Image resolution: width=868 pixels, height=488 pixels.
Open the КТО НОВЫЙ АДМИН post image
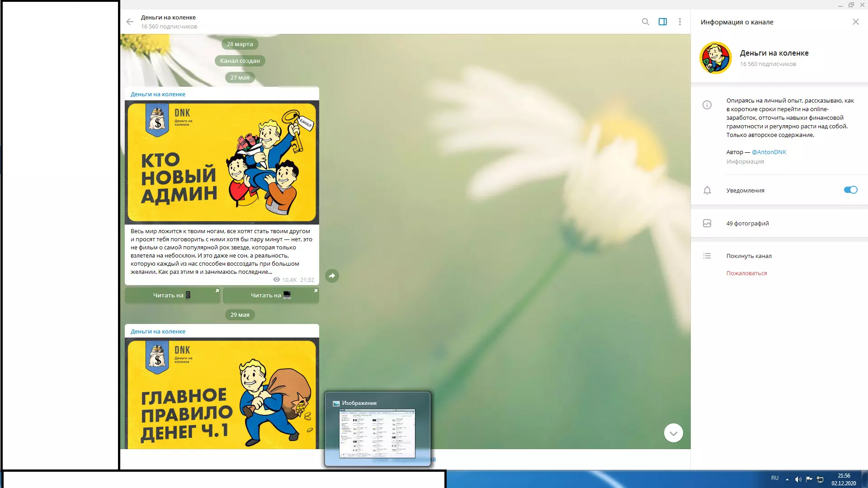pyautogui.click(x=222, y=162)
